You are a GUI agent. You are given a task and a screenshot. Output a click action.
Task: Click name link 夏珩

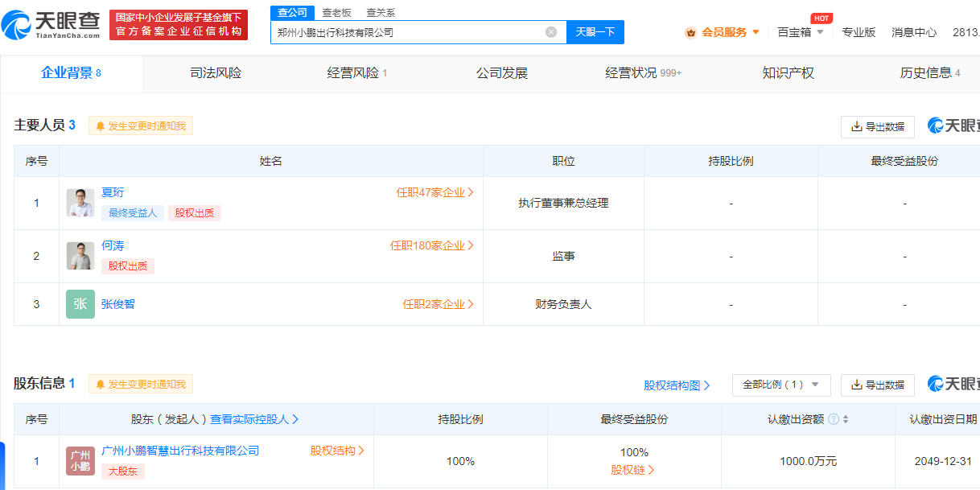[x=113, y=193]
